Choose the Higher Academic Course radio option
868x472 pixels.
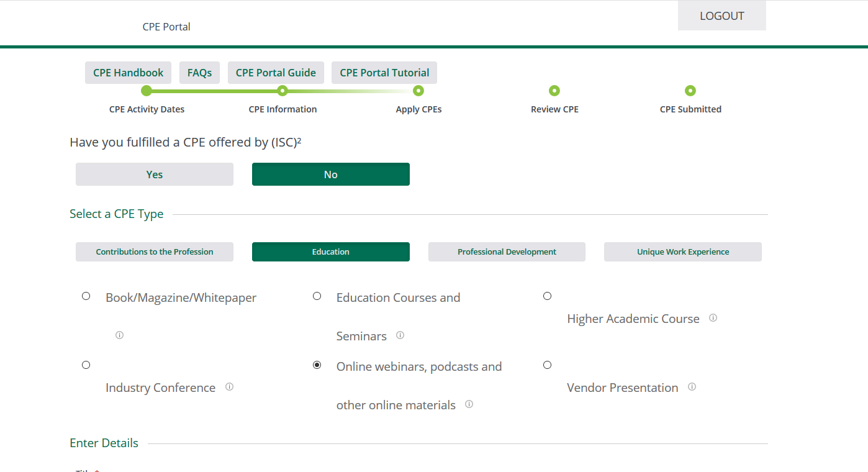(547, 296)
